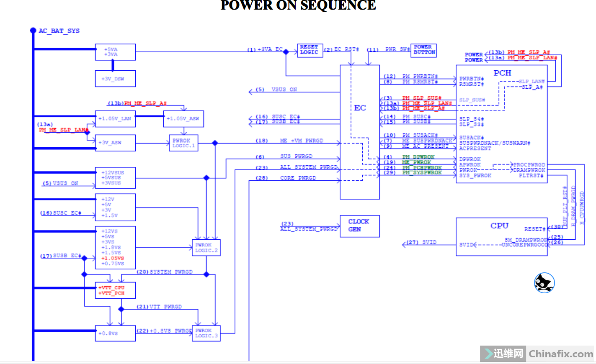Select the +VTT_CPU +VTT_PCH block

115,290
